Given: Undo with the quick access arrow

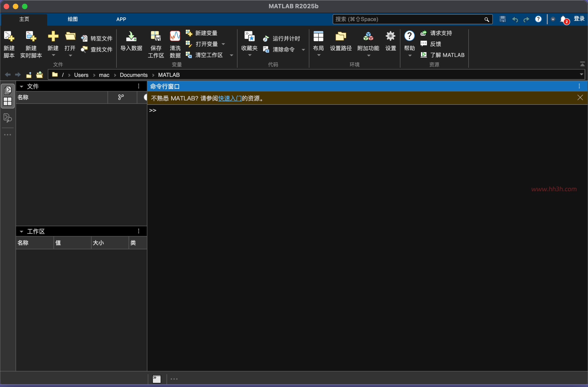Looking at the screenshot, I should [x=515, y=19].
